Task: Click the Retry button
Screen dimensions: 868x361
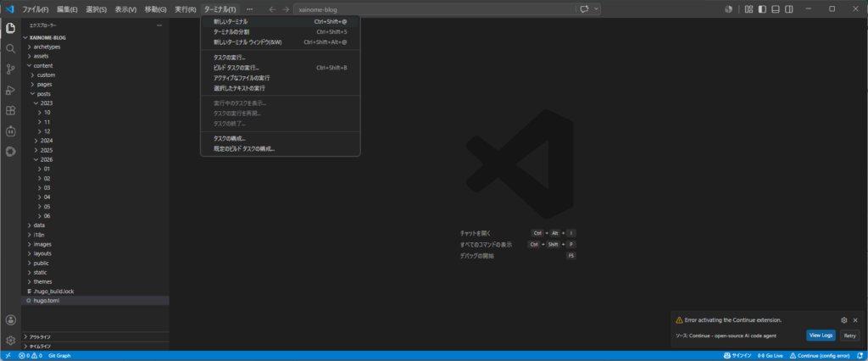Action: click(849, 336)
